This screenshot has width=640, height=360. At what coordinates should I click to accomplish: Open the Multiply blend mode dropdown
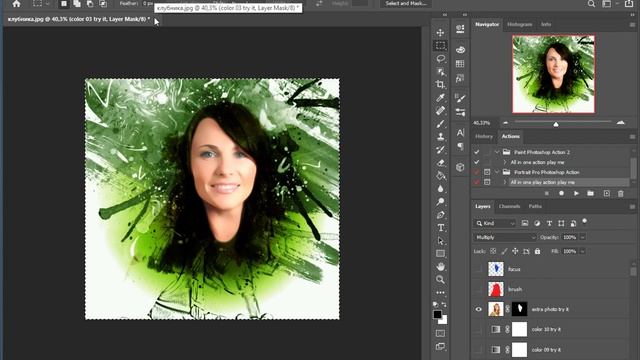click(504, 237)
